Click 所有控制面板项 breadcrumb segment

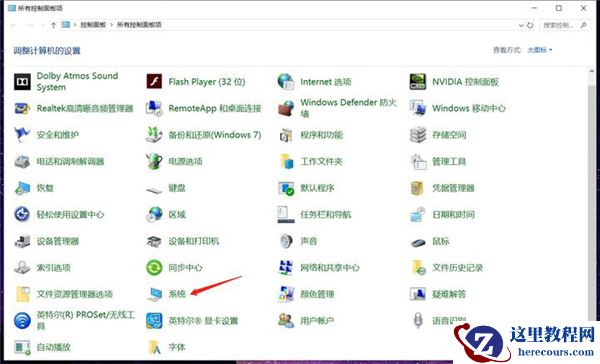139,25
